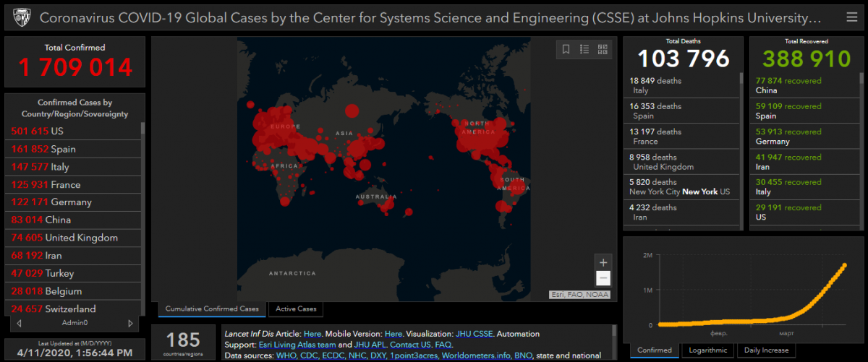
Task: Click 59 109 recovered Spain entry
Action: click(x=804, y=111)
